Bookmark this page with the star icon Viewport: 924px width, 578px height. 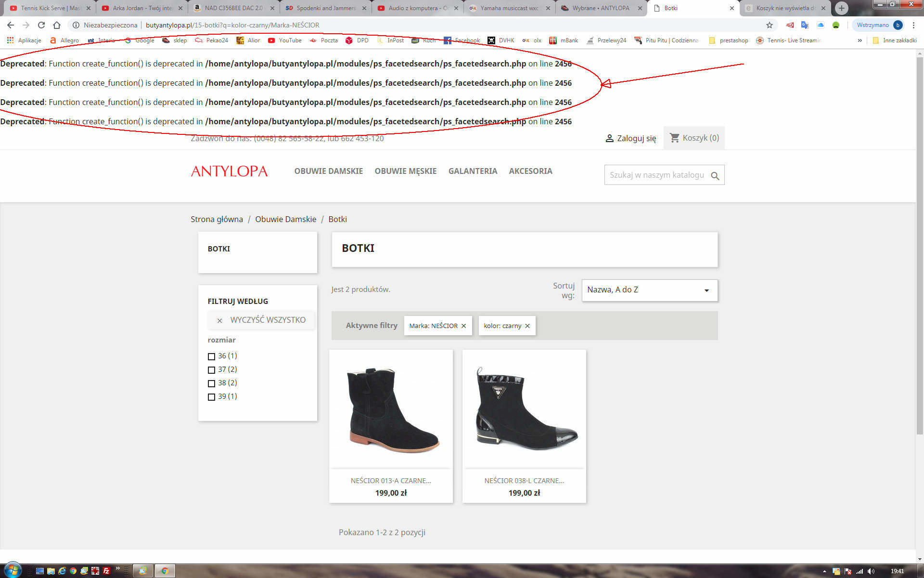(x=770, y=25)
